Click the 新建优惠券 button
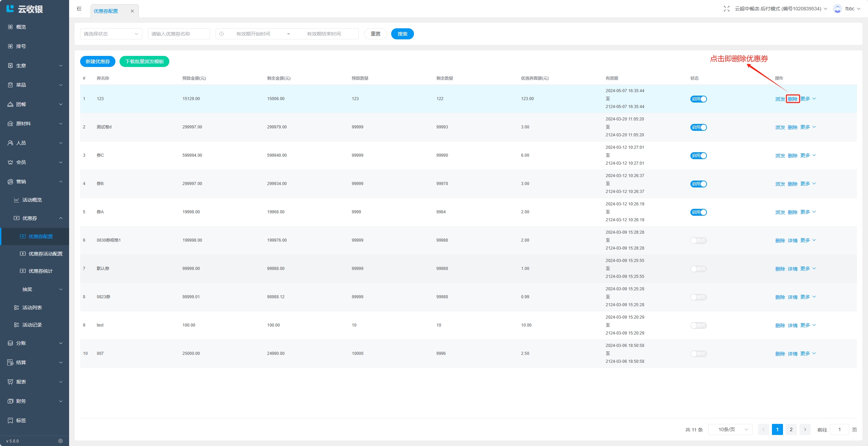The image size is (868, 446). [97, 61]
